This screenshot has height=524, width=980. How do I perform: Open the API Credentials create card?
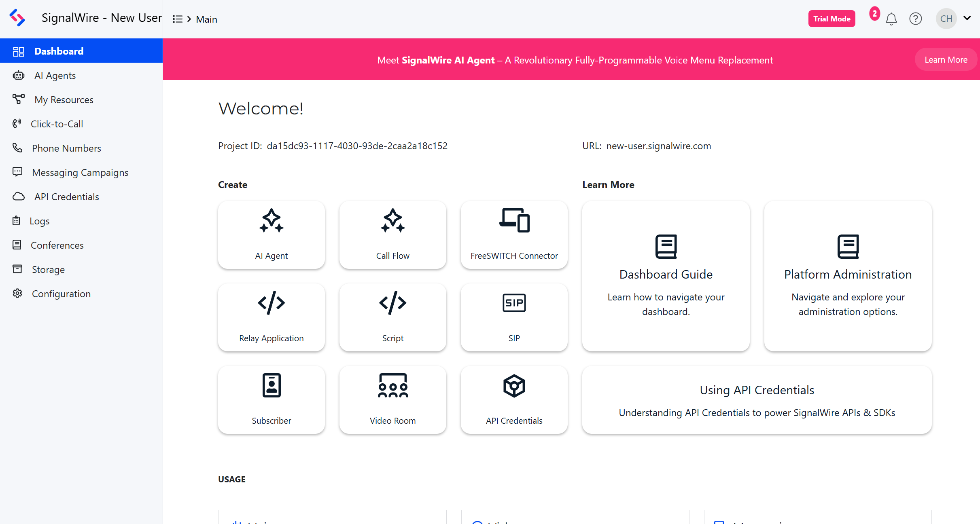pyautogui.click(x=514, y=400)
